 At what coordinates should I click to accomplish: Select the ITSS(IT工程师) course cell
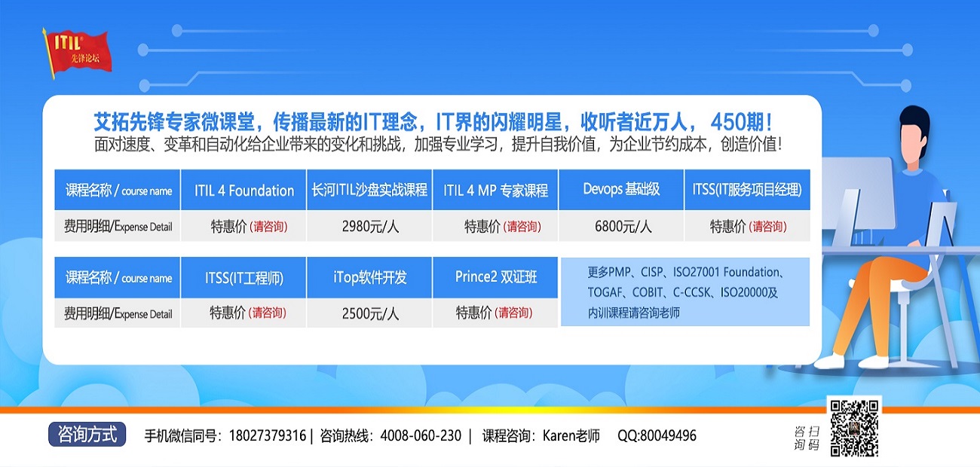click(244, 277)
